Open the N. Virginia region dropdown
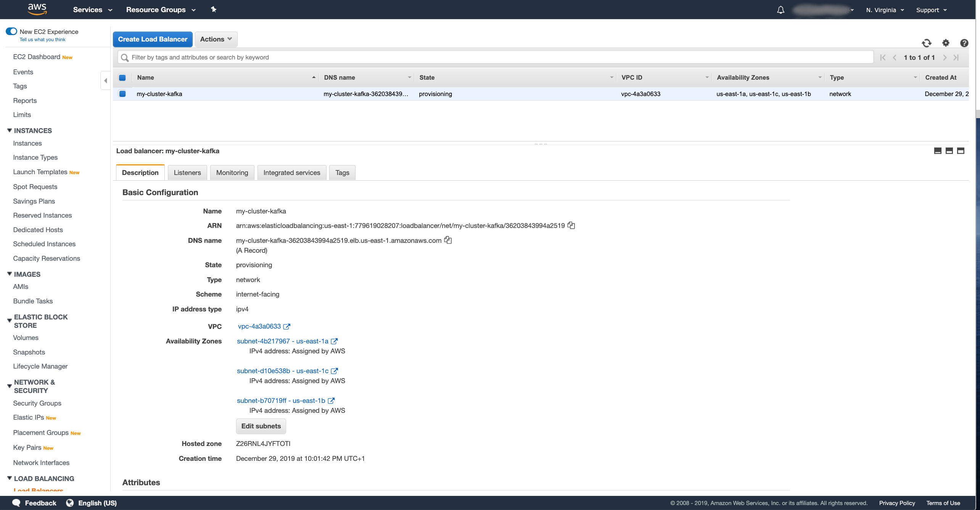The width and height of the screenshot is (980, 510). (885, 10)
